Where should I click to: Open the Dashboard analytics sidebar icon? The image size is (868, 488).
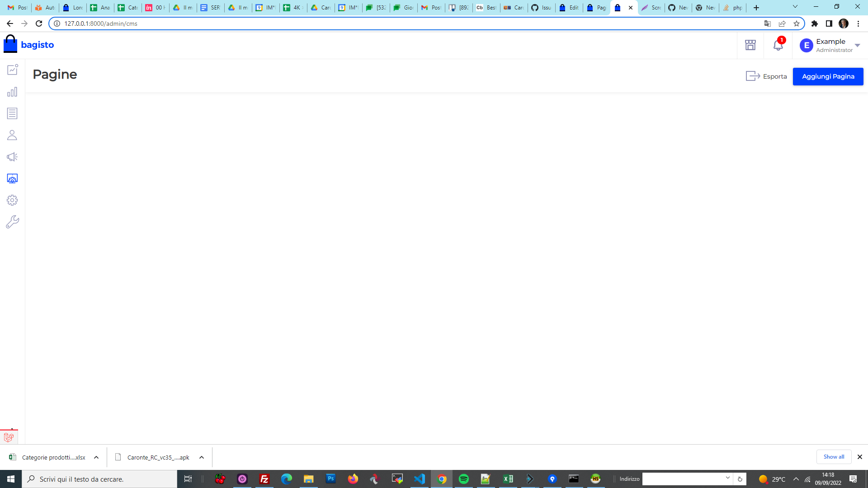(x=12, y=70)
